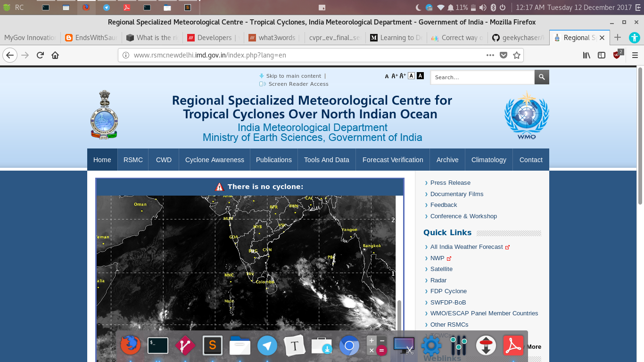Decrease font size with plain A button

coord(387,76)
